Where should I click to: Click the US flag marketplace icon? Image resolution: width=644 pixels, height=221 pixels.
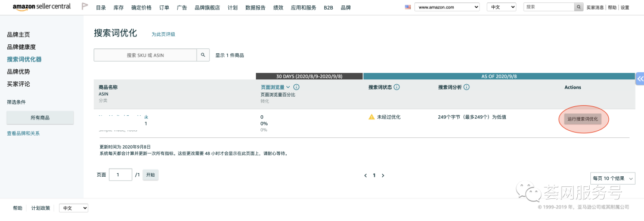point(408,7)
